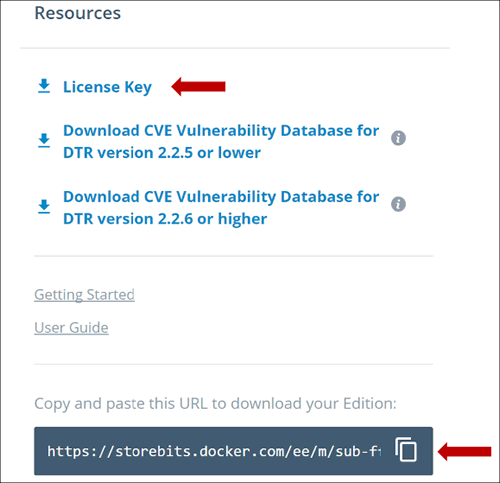The width and height of the screenshot is (500, 483).
Task: Click the divider line above Getting Started
Action: [234, 256]
